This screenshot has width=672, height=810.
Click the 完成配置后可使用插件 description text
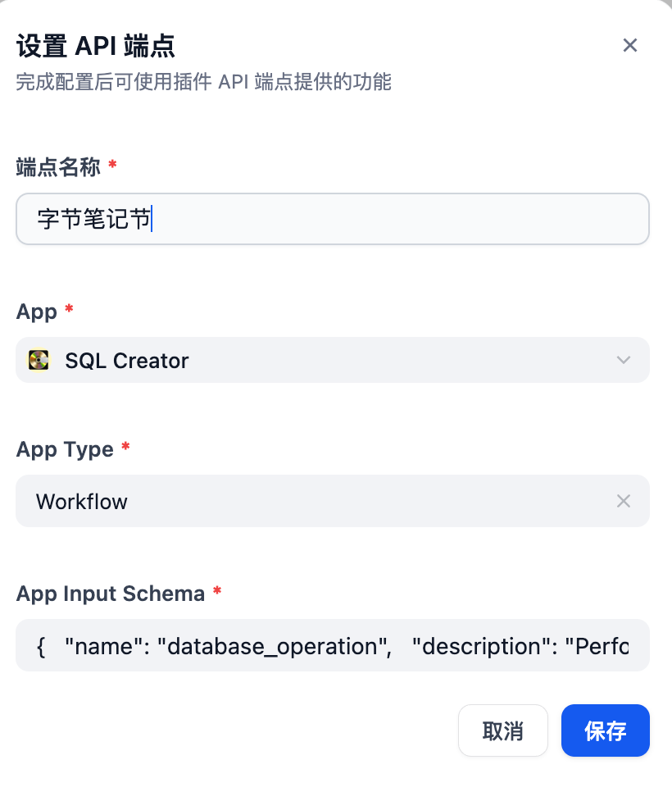pyautogui.click(x=203, y=82)
